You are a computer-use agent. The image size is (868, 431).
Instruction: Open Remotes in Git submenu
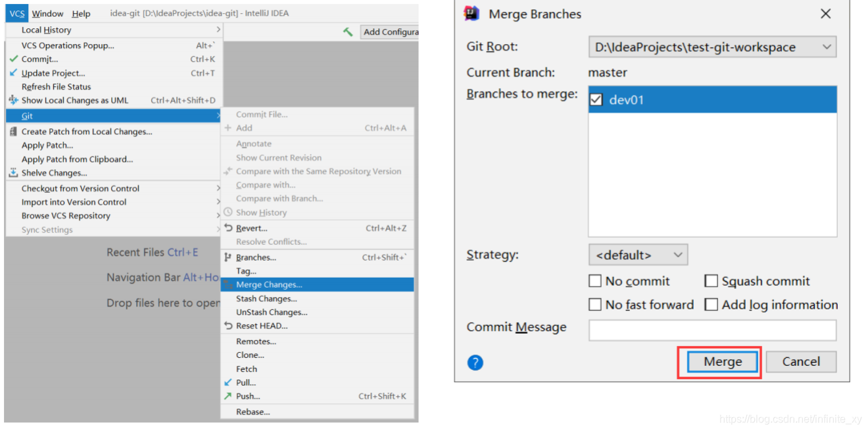[x=317, y=342]
